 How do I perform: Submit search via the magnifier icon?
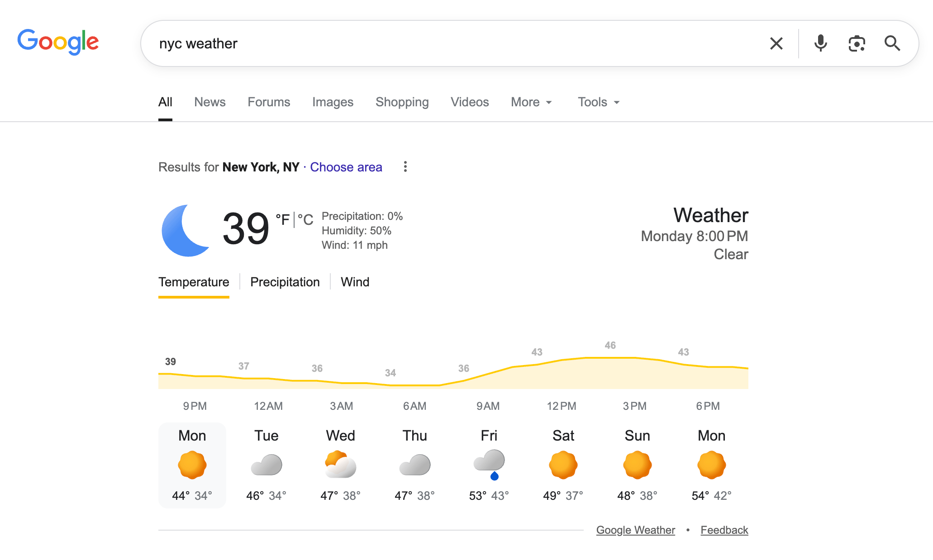pyautogui.click(x=892, y=43)
